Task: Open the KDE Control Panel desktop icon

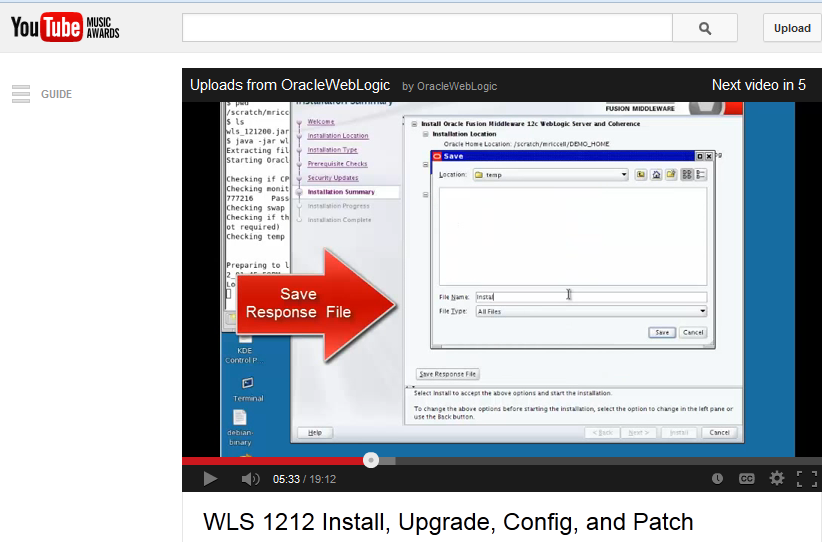Action: pyautogui.click(x=244, y=348)
